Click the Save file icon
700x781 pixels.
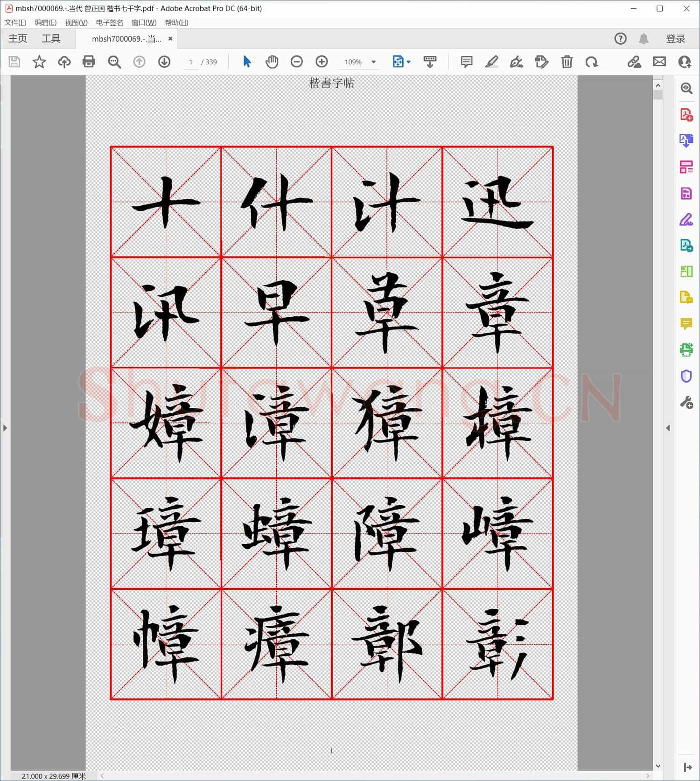point(14,62)
